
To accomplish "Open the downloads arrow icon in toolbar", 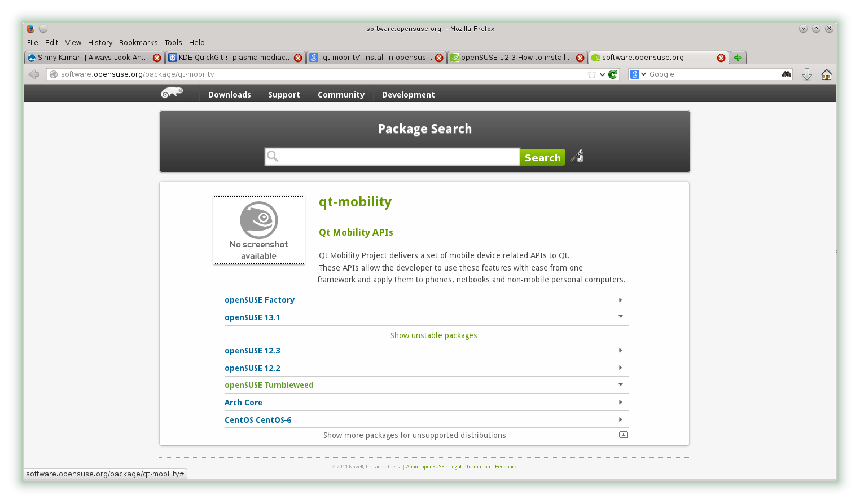I will pyautogui.click(x=807, y=74).
